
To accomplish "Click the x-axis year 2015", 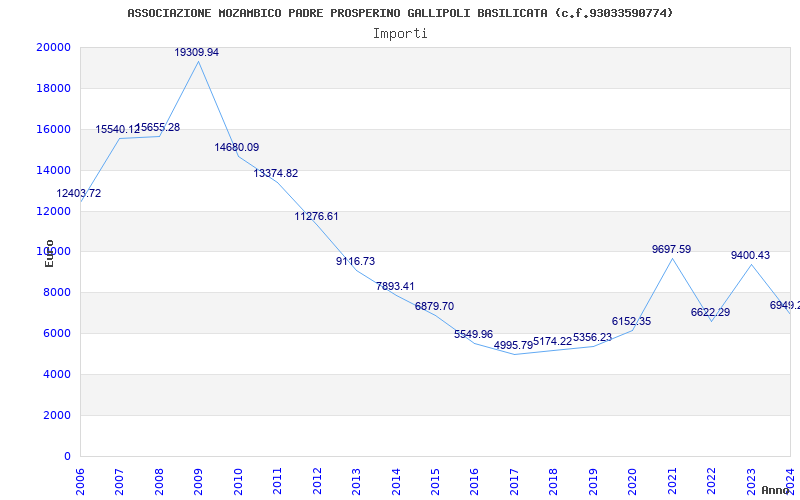I will pos(435,482).
